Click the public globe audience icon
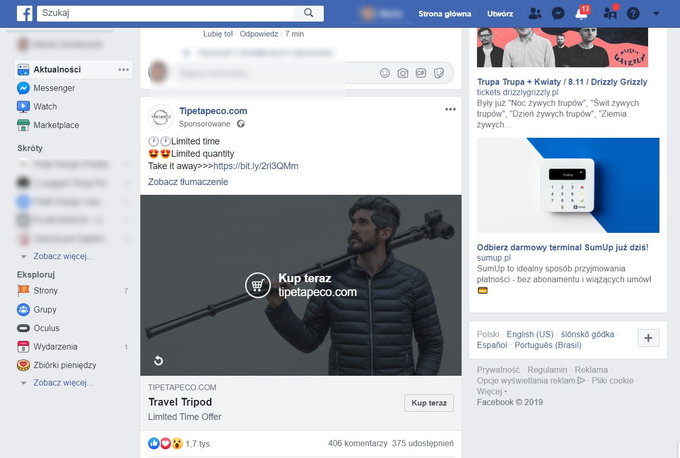Image resolution: width=680 pixels, height=458 pixels. tap(241, 124)
